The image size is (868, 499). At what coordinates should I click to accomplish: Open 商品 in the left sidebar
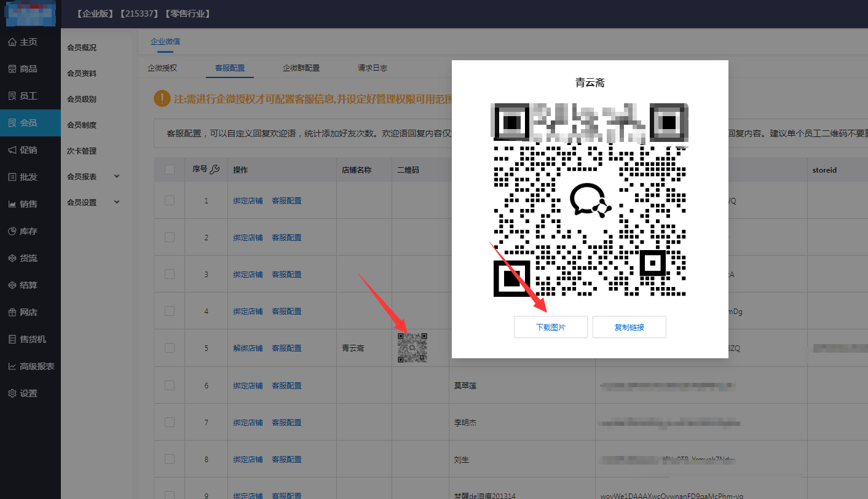(30, 69)
